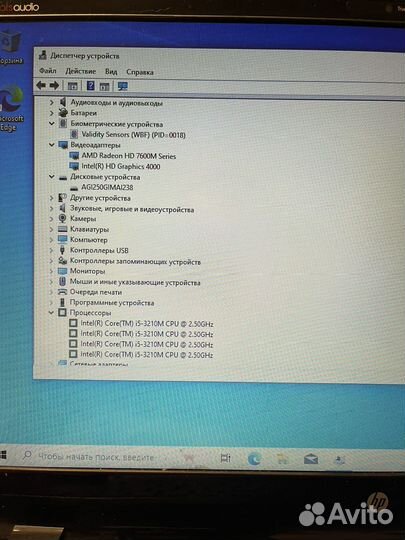Click the Back arrow toolbar icon
Viewport: 405px width, 540px height.
(x=41, y=85)
